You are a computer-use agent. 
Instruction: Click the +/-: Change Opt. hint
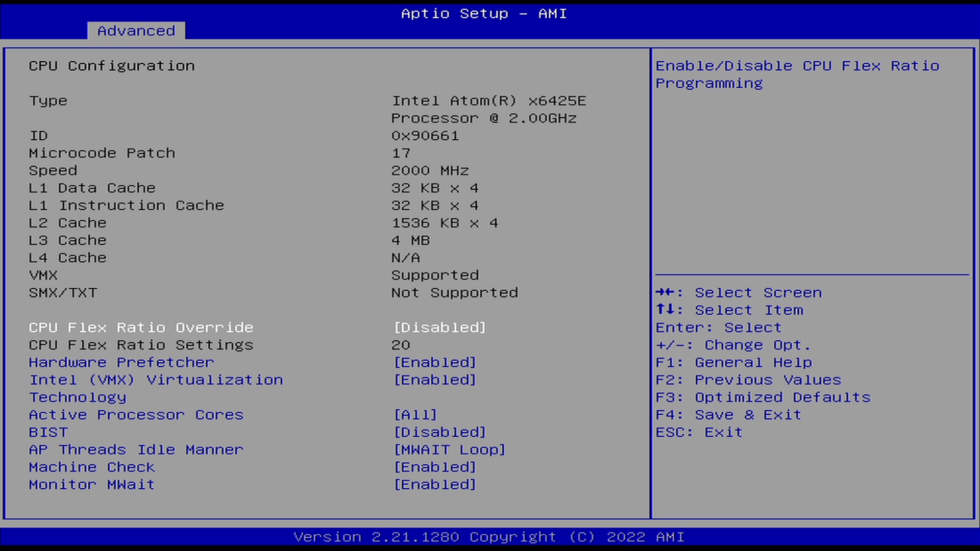(x=733, y=345)
